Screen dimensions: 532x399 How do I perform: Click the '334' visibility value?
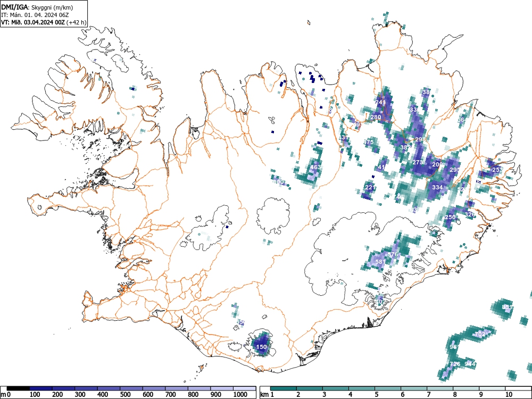pos(437,187)
